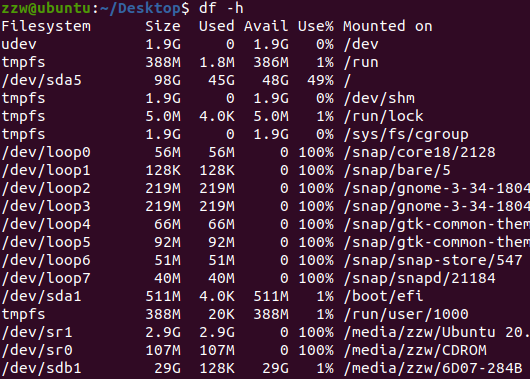Click the '/dev/sdb1' filesystem entry
Image resolution: width=530 pixels, height=379 pixels.
click(42, 369)
